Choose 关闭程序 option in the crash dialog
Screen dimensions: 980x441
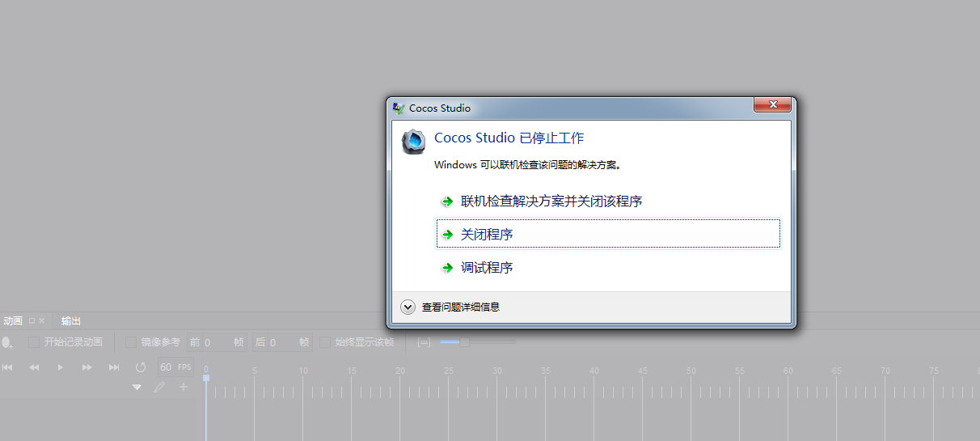click(x=608, y=234)
